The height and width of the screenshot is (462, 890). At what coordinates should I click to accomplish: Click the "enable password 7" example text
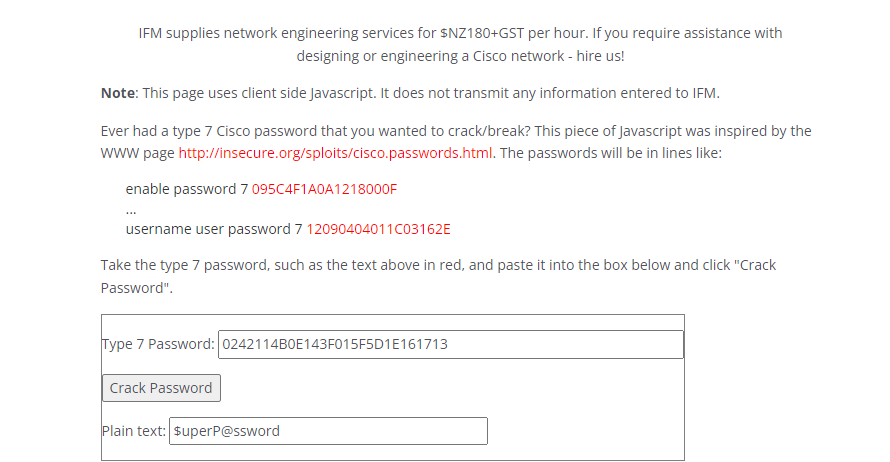coord(186,189)
